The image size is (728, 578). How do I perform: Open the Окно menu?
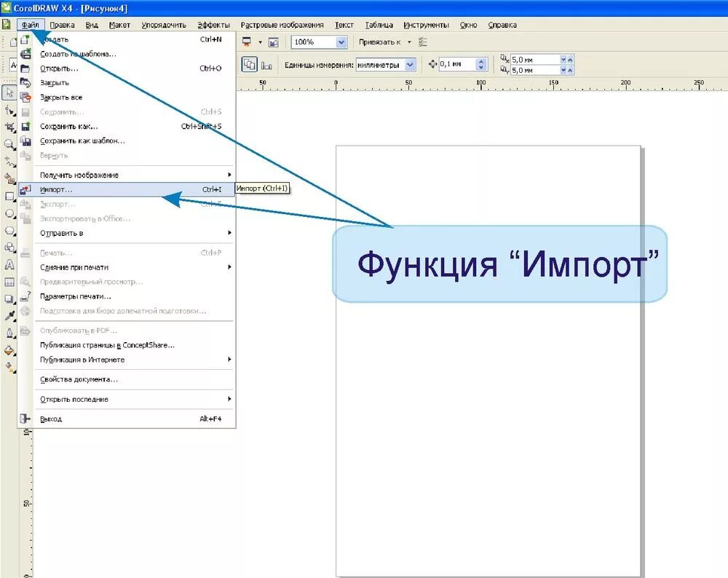468,25
